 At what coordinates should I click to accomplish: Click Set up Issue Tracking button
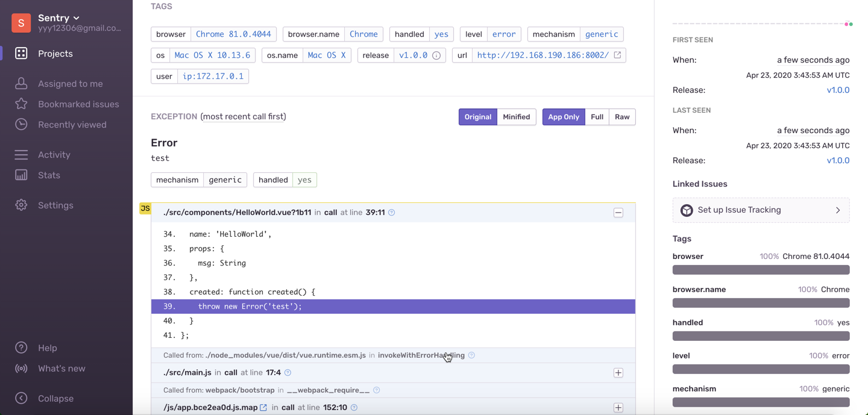click(761, 210)
